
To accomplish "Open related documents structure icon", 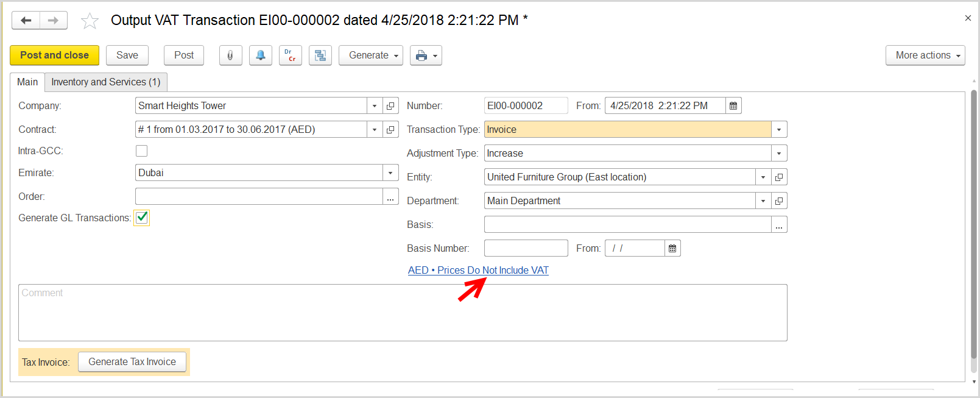I will (x=320, y=55).
